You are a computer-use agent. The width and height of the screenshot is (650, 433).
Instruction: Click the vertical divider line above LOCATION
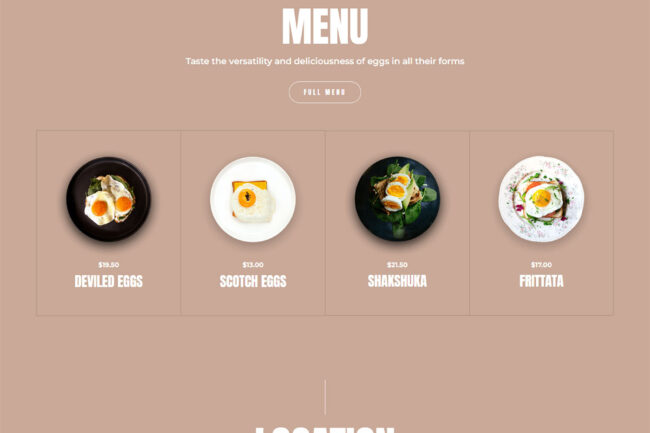pos(325,397)
